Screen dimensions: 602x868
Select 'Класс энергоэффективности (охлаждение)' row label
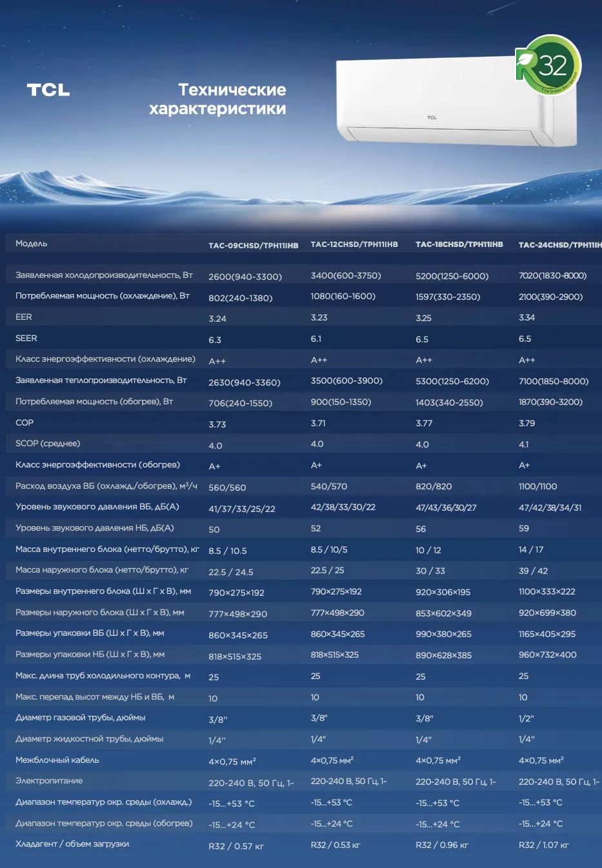click(x=105, y=359)
